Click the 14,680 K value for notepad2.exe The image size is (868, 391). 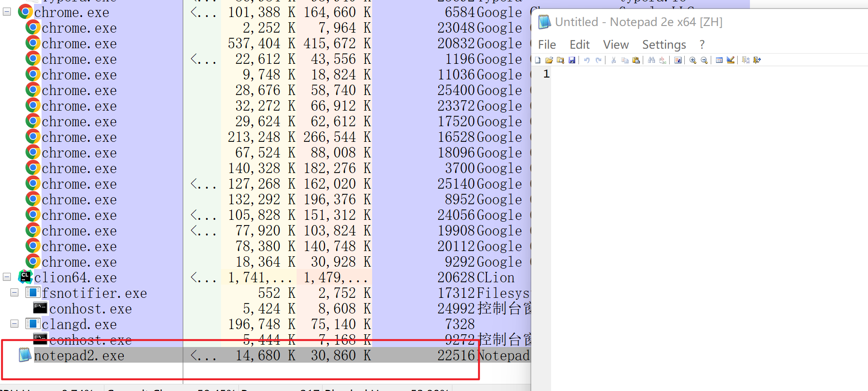(x=265, y=356)
